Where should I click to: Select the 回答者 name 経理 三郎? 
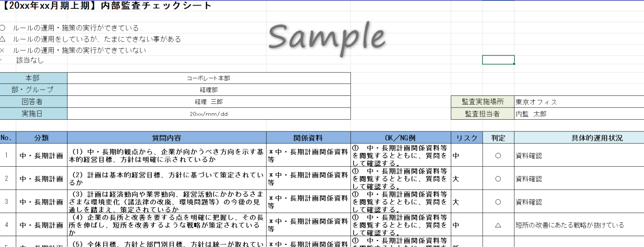pyautogui.click(x=208, y=101)
